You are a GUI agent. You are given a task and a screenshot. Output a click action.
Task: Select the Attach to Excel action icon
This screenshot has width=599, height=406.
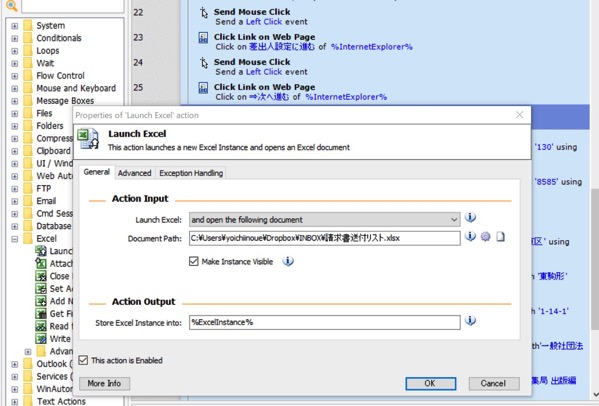(41, 263)
